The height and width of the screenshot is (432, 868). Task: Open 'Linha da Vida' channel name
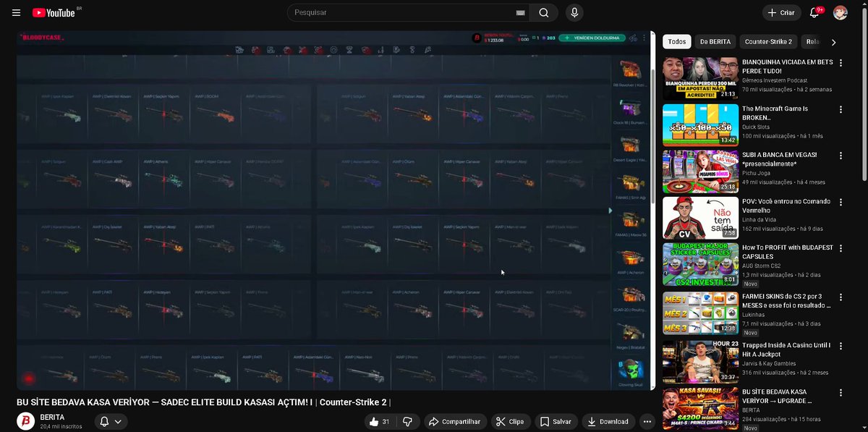pos(759,219)
